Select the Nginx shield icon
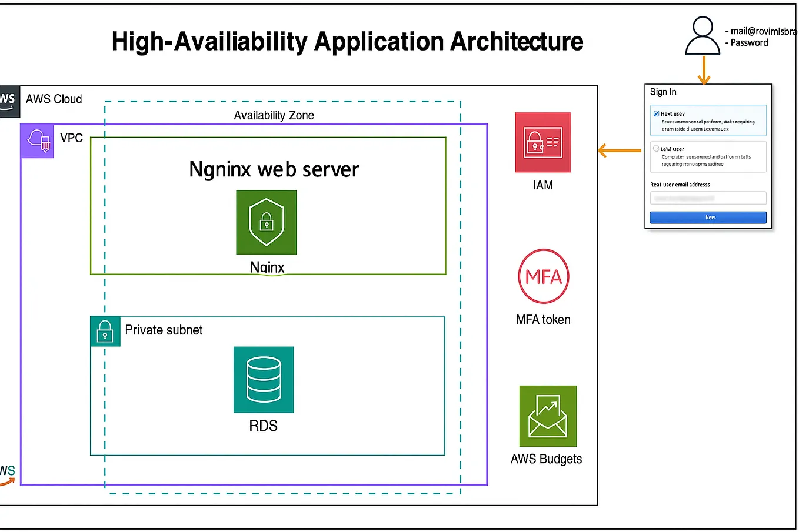Viewport: 799px width, 532px height. tap(266, 222)
